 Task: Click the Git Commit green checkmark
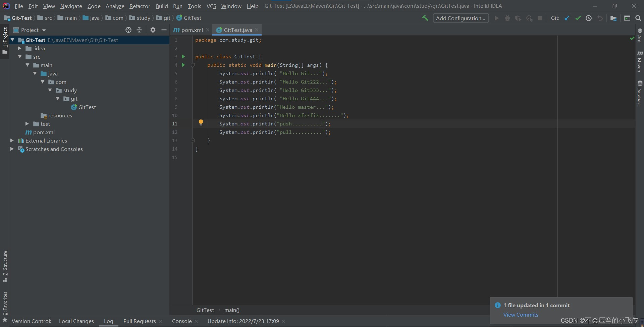pyautogui.click(x=578, y=18)
